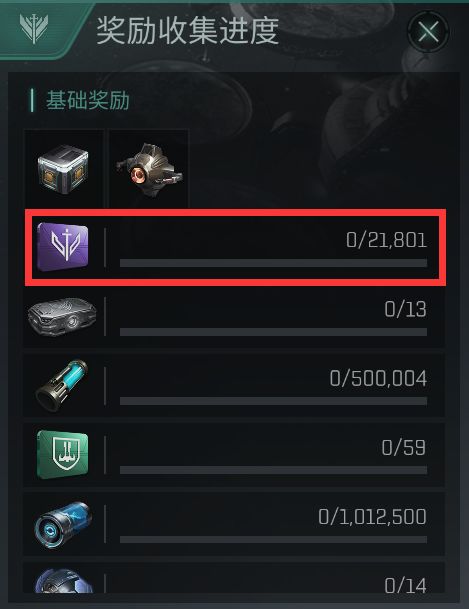This screenshot has width=469, height=609.
Task: Click the cyan canister icon
Action: (x=62, y=385)
